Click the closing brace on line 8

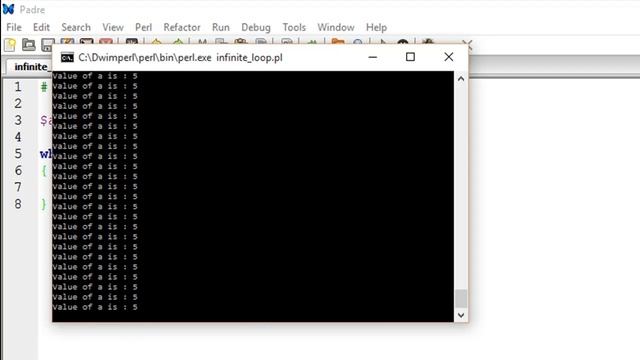click(x=44, y=204)
